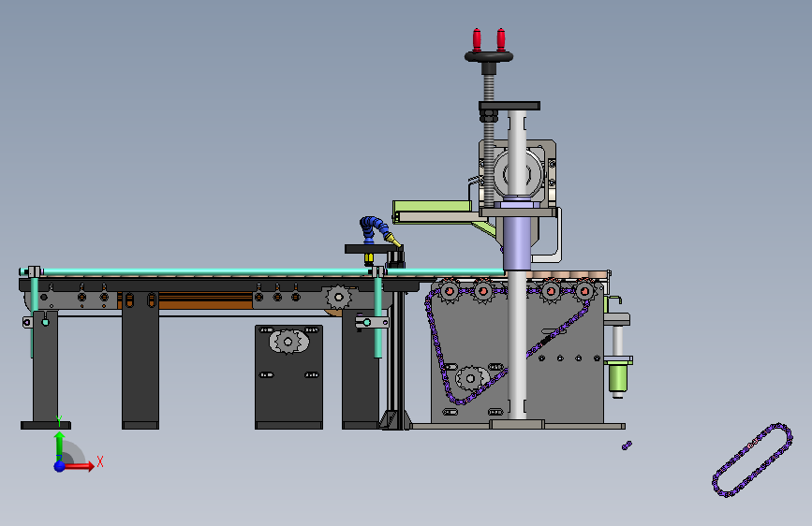Select the right red handle on the handwheel
Screen dimensions: 812x526
click(x=501, y=39)
